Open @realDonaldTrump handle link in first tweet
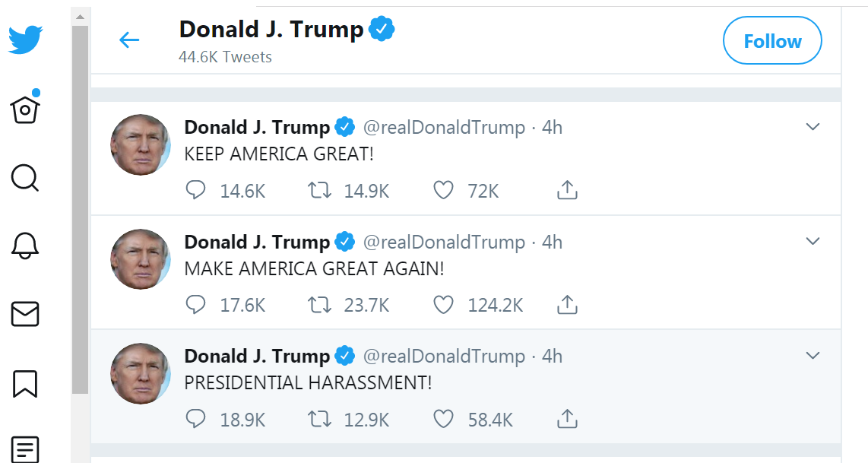 click(x=444, y=128)
